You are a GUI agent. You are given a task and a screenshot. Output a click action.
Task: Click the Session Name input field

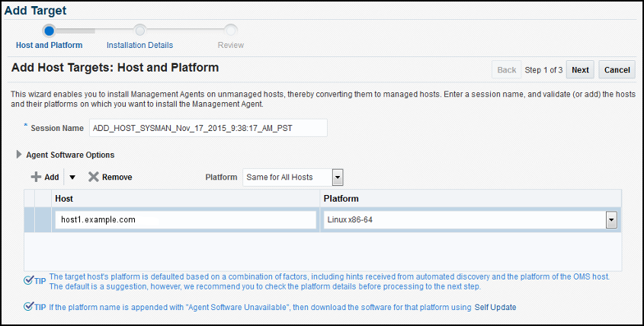coord(208,128)
